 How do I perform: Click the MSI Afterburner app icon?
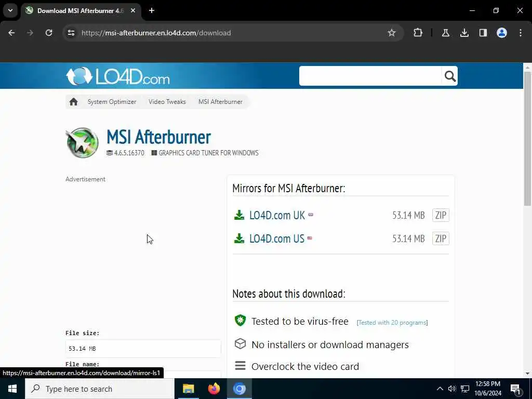[x=82, y=143]
